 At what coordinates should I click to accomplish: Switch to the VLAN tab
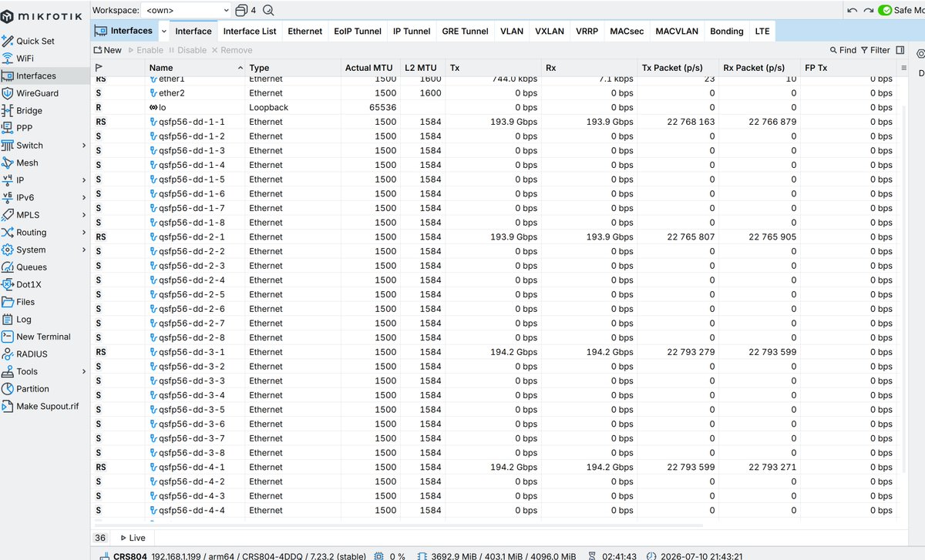coord(512,32)
